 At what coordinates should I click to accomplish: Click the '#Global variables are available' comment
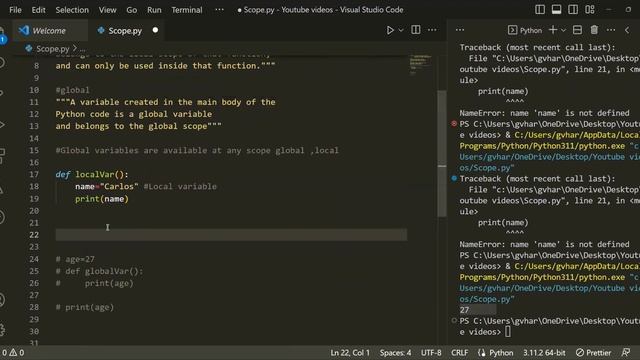(x=197, y=151)
